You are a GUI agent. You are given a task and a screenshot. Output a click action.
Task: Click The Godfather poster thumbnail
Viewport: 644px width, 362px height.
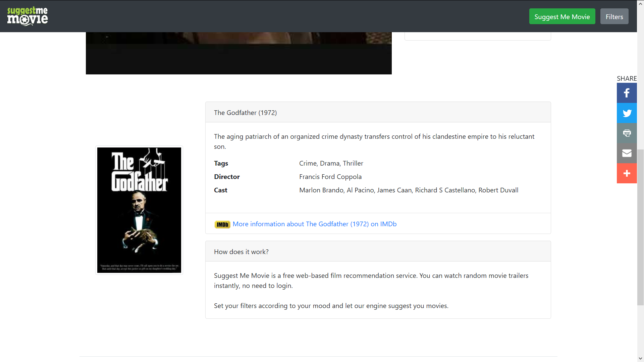coord(139,210)
